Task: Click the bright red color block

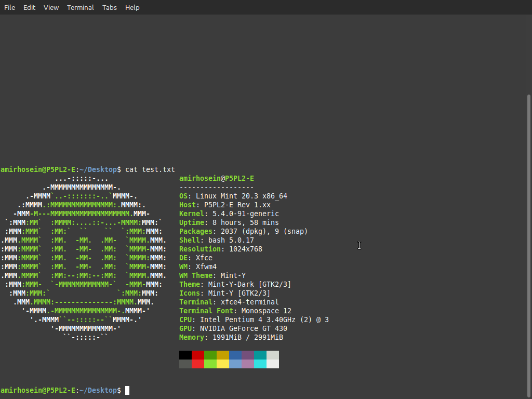Action: click(x=198, y=364)
